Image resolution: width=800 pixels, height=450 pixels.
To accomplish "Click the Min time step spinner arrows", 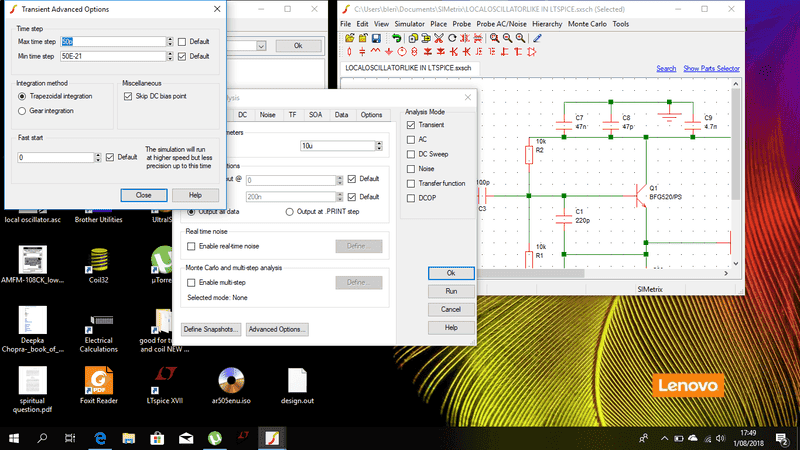I will (x=170, y=57).
